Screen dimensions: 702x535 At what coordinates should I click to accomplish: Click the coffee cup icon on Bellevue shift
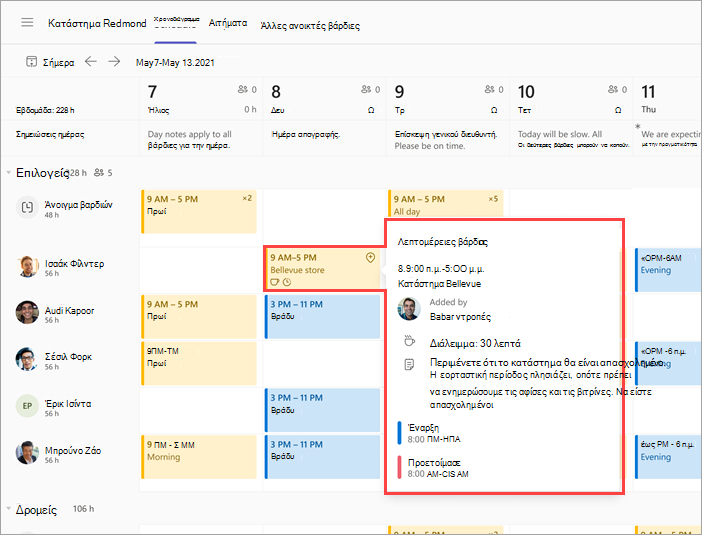click(274, 282)
